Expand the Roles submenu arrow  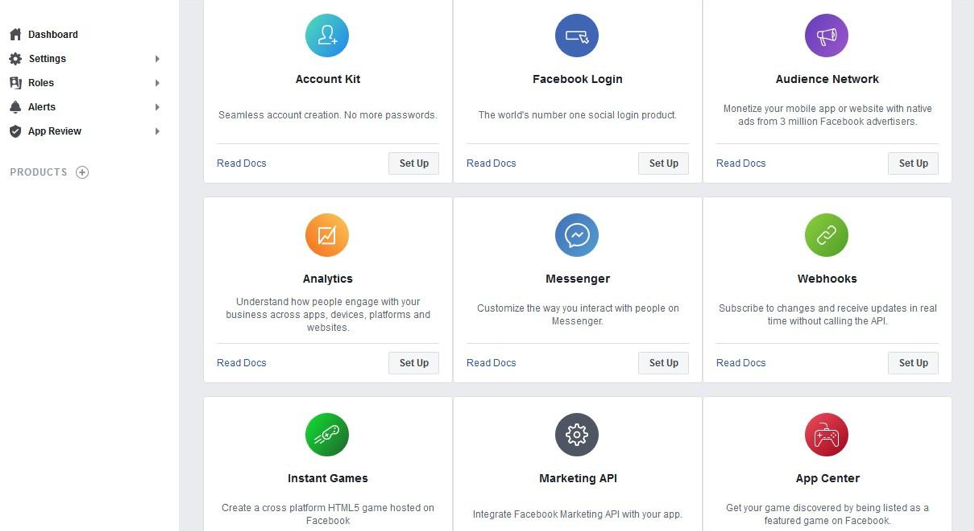click(x=157, y=83)
